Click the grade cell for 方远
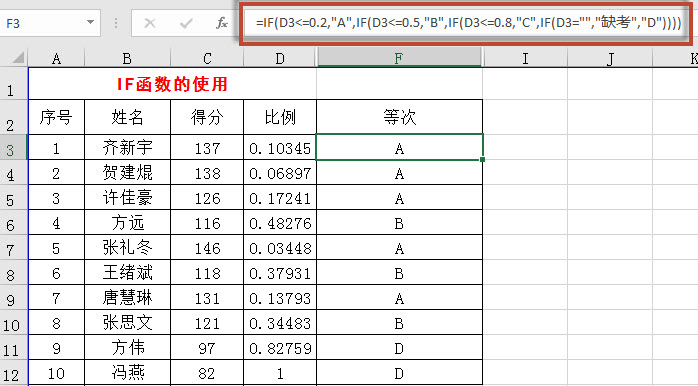Viewport: 698px width, 386px height. point(399,222)
